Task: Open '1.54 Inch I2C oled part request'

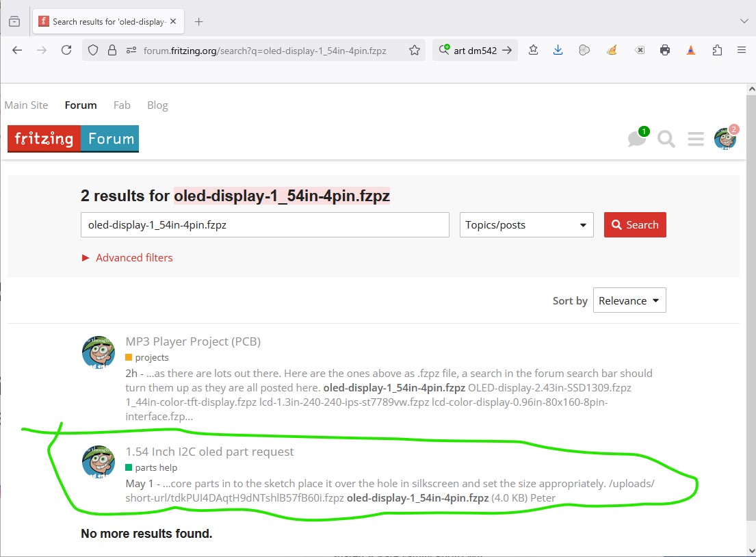Action: point(209,452)
